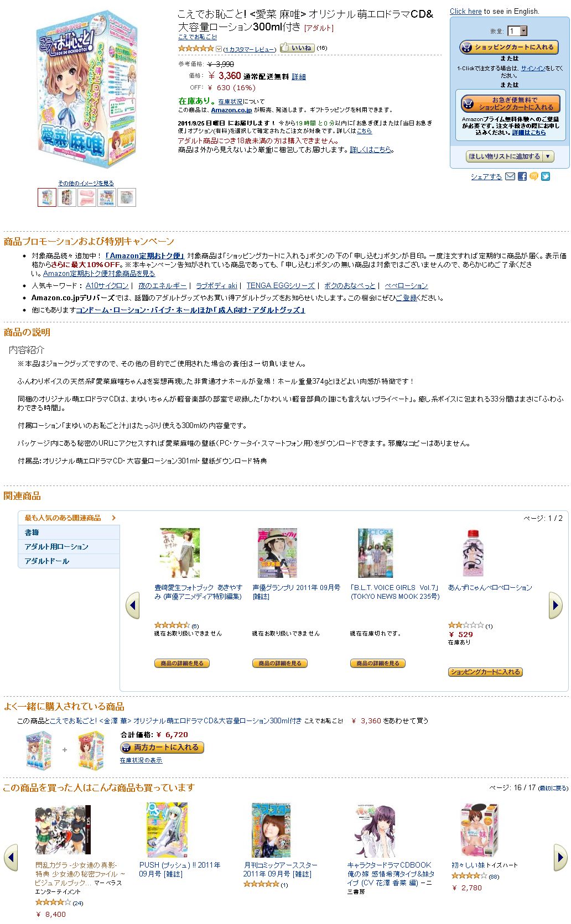Viewport: 571px width, 924px height.
Task: Select the last product image thumbnail
Action: click(127, 197)
